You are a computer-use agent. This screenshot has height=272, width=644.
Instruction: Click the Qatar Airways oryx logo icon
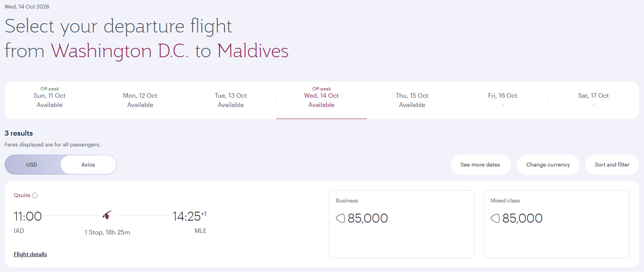point(107,215)
